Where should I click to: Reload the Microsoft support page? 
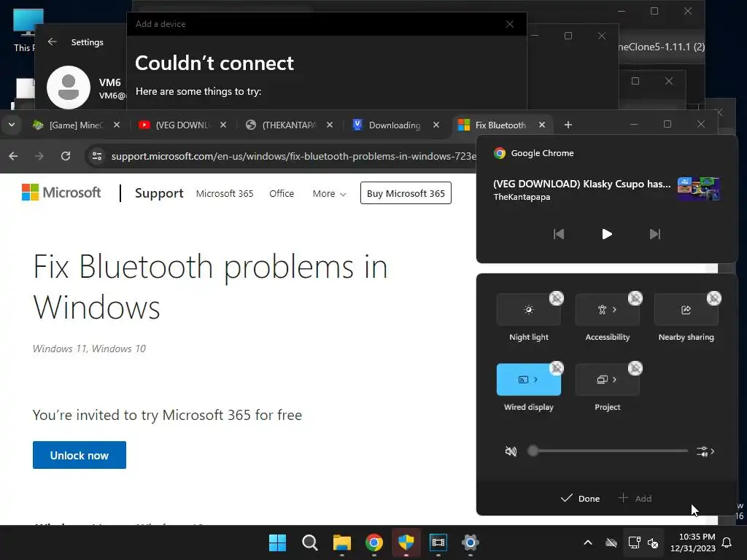[66, 156]
